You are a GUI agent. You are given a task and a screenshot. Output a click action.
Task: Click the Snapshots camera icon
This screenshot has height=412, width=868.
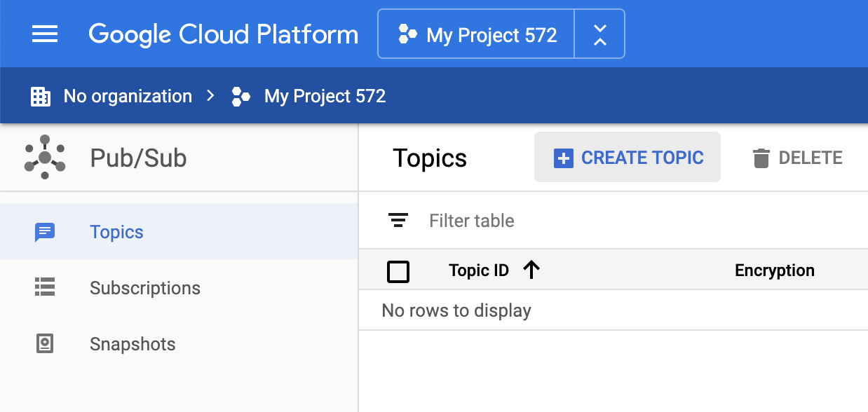(x=45, y=344)
